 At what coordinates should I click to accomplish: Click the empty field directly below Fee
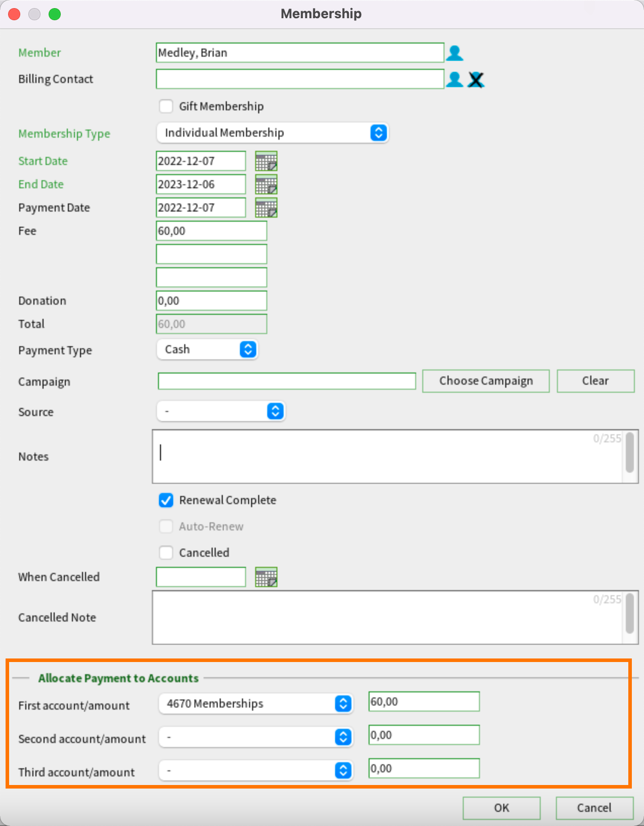coord(212,254)
